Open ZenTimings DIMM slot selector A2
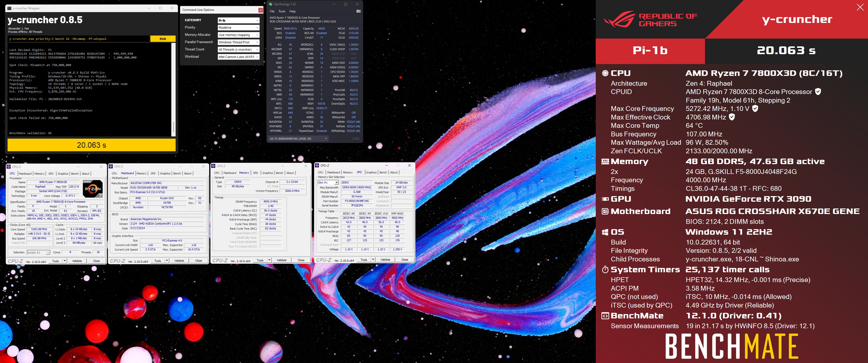 click(x=298, y=138)
